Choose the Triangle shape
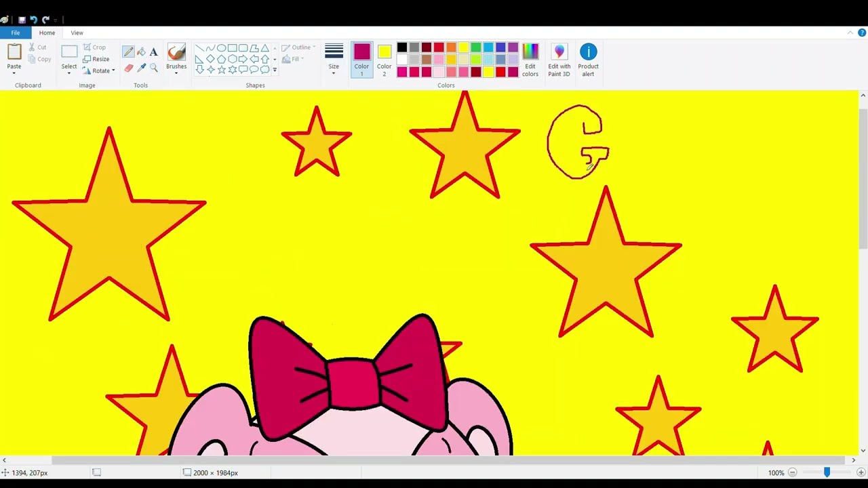Image resolution: width=868 pixels, height=488 pixels. point(264,48)
